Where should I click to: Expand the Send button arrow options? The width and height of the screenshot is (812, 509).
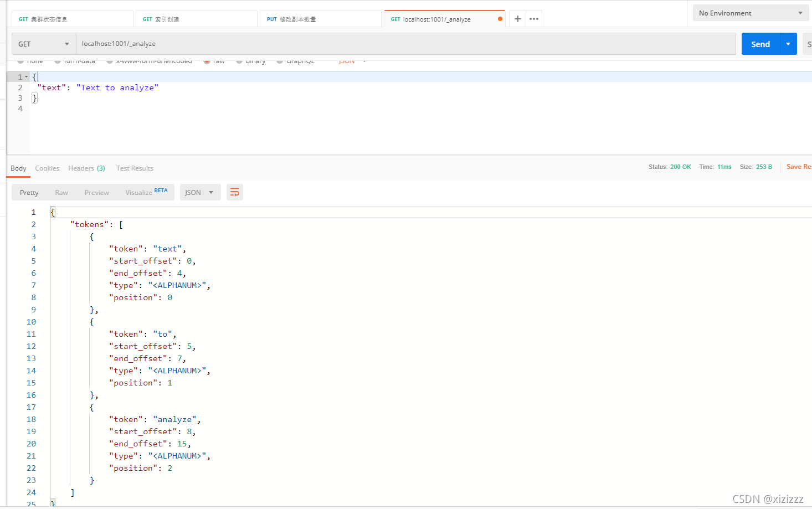coord(788,44)
